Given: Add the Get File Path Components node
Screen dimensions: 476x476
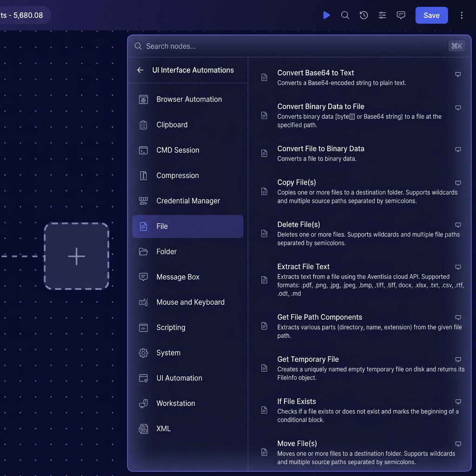Looking at the screenshot, I should pos(360,326).
